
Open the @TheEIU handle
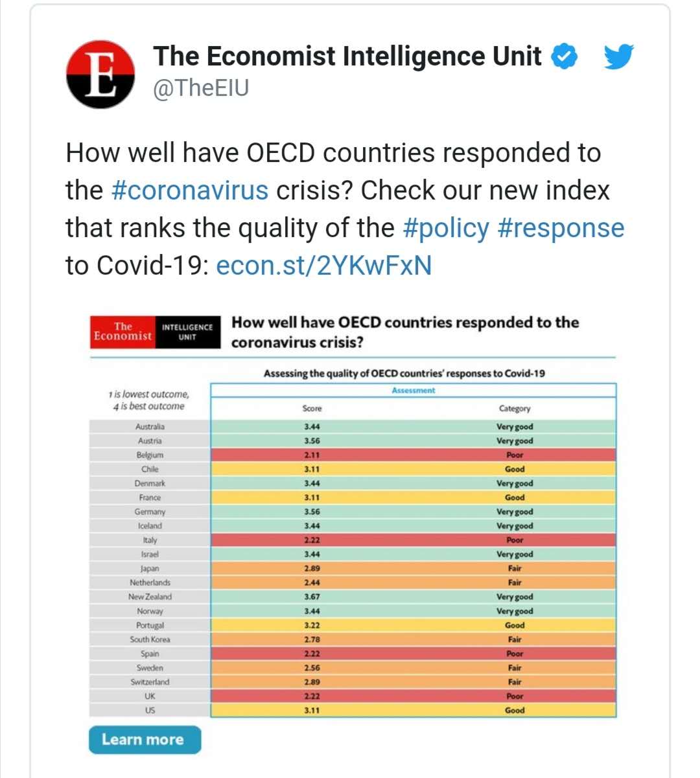coord(201,87)
